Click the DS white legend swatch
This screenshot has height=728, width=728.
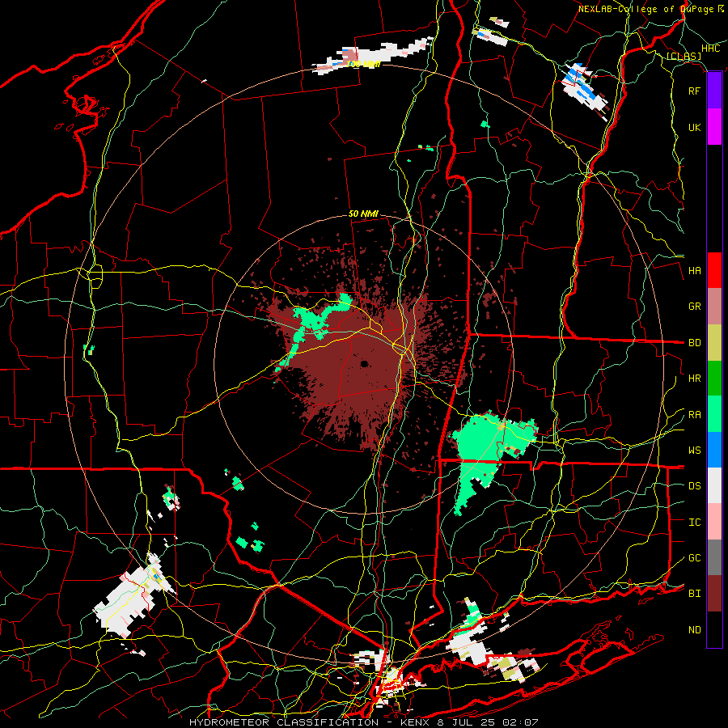(714, 485)
